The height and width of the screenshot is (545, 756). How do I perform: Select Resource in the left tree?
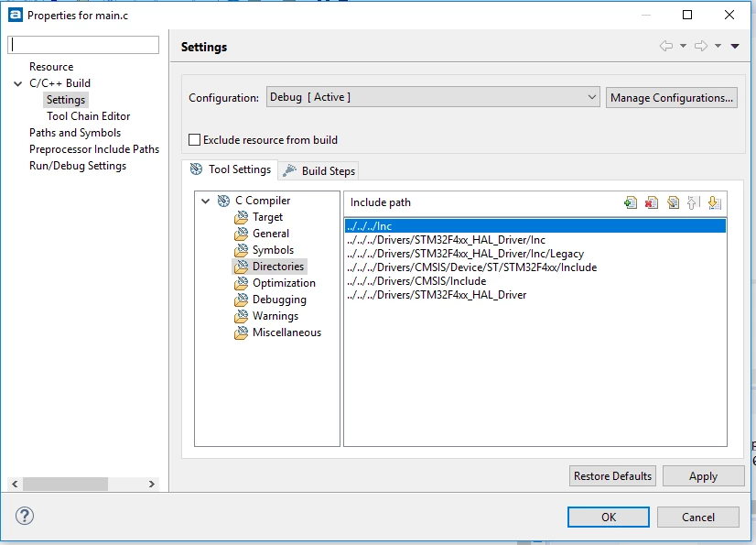click(x=51, y=67)
